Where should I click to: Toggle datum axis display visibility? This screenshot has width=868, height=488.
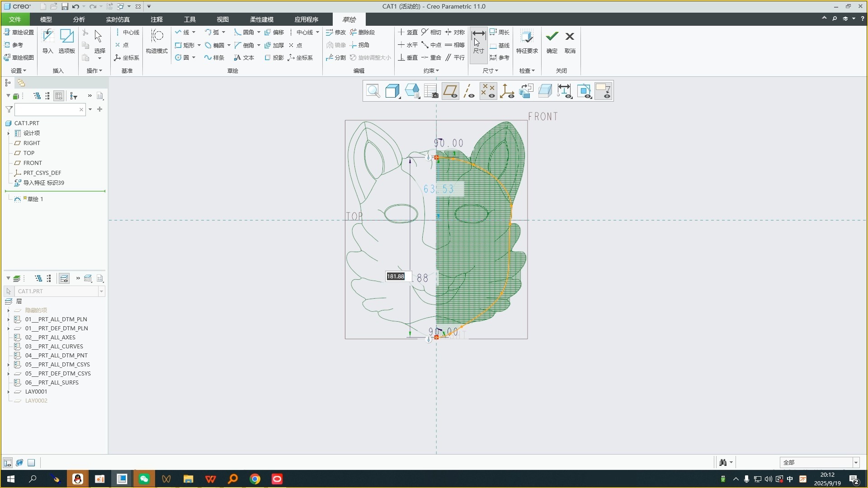pyautogui.click(x=469, y=91)
